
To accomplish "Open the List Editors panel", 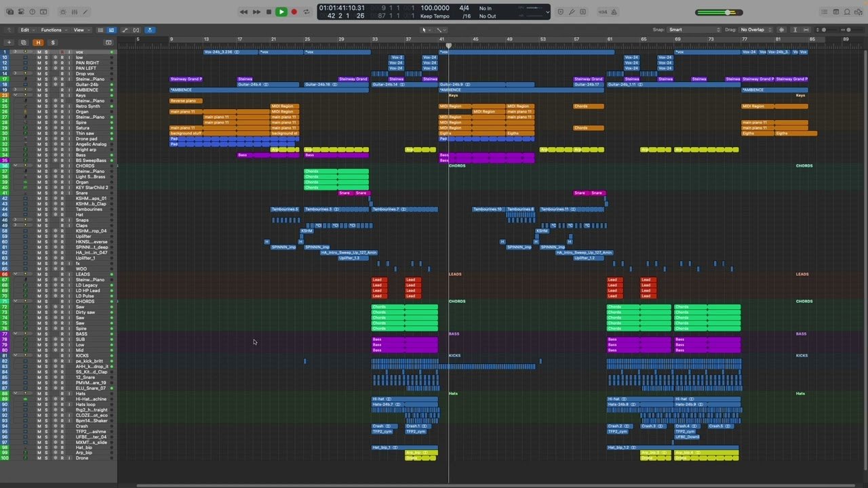I will coord(825,12).
